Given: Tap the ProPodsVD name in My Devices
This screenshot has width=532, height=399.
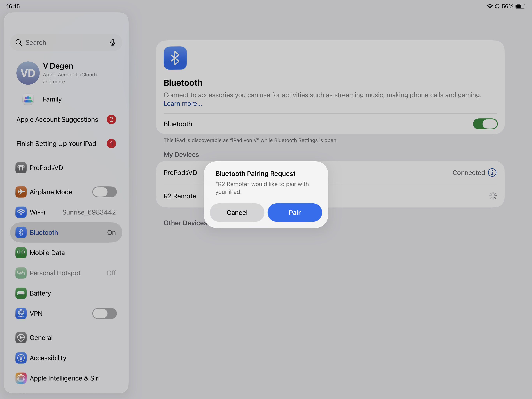Looking at the screenshot, I should (180, 173).
